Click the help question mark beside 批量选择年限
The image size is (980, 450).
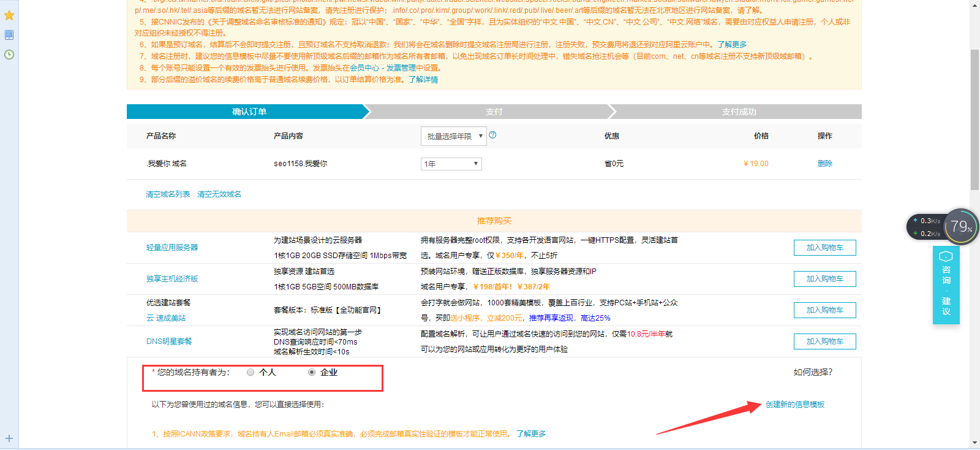492,135
